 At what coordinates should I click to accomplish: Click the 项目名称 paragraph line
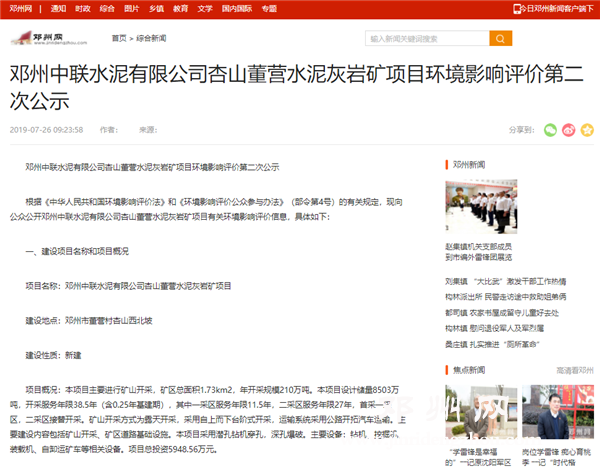click(128, 286)
